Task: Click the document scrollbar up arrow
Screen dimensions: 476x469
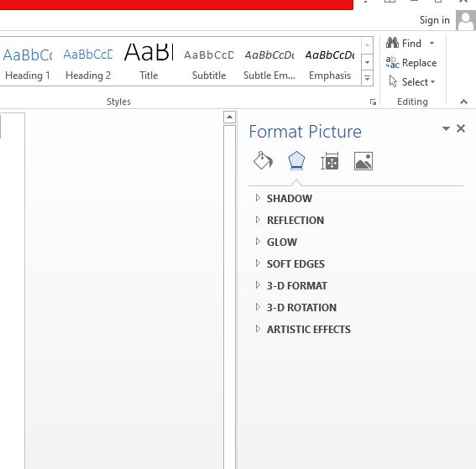Action: coord(229,117)
